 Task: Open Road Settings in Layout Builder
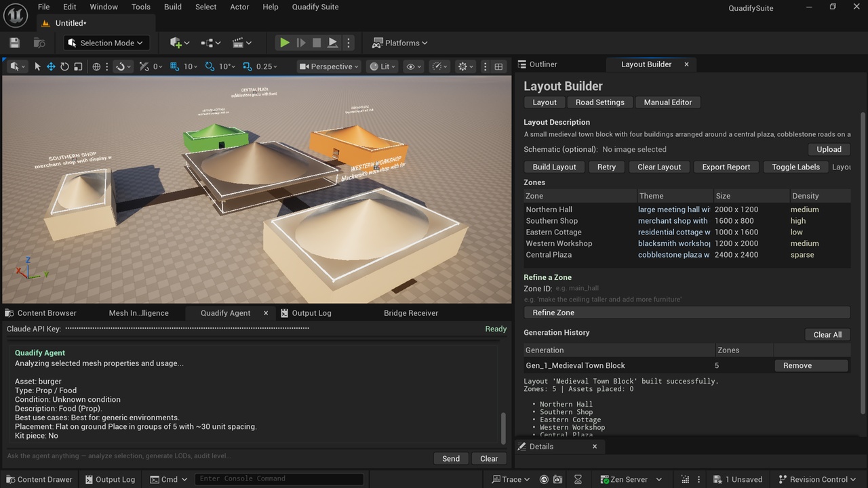[600, 102]
